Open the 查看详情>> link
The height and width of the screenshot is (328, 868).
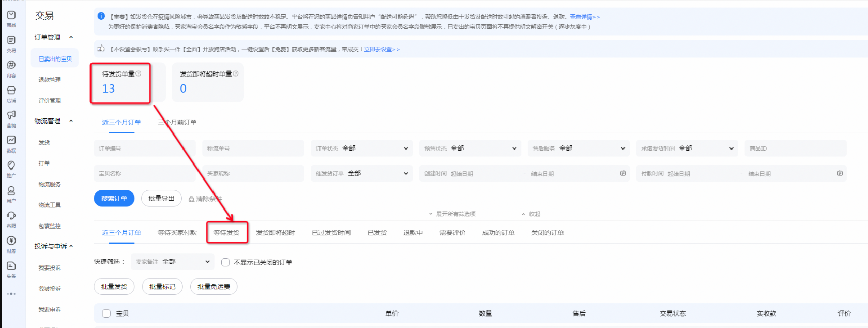tap(585, 17)
